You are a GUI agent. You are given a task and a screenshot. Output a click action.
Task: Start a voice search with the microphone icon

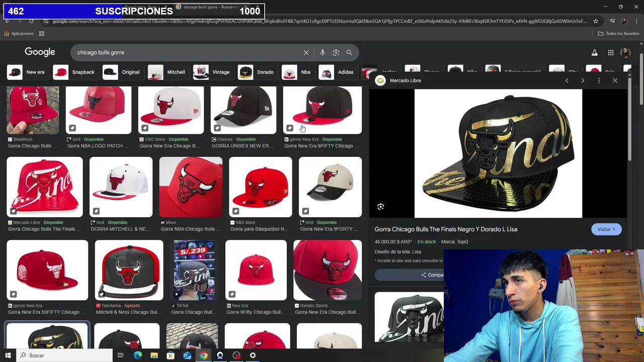[x=323, y=52]
